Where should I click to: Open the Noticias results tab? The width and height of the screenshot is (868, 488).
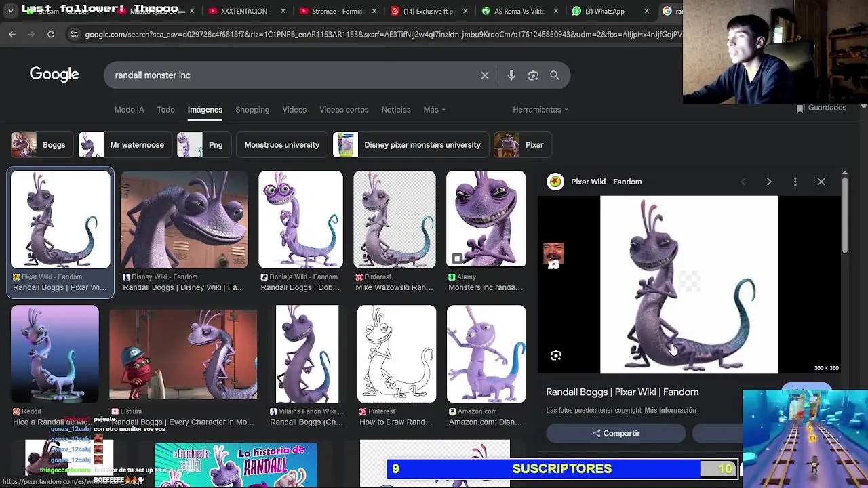(396, 109)
